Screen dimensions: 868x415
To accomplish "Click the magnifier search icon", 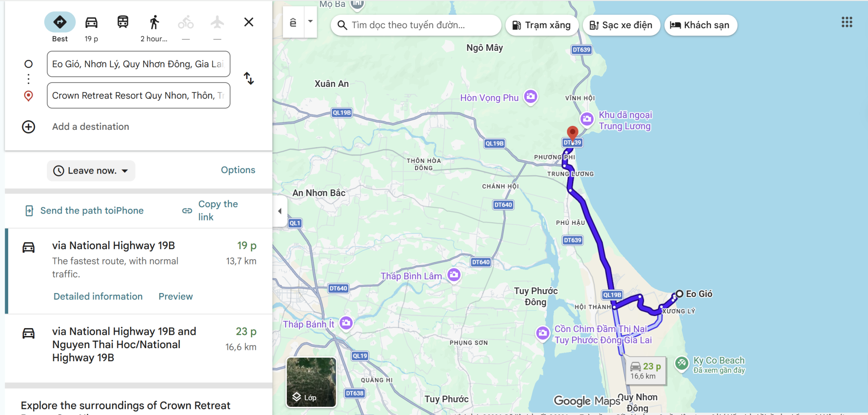I will click(x=342, y=25).
